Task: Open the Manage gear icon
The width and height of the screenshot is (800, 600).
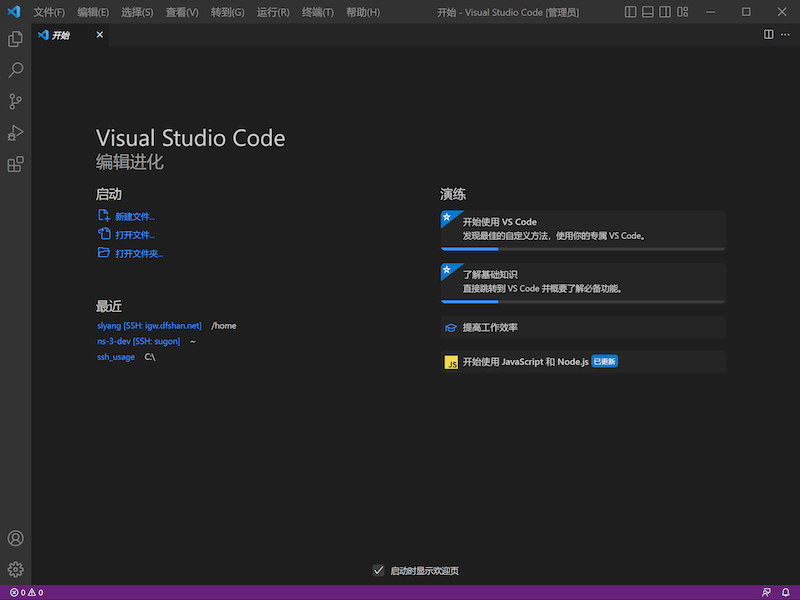Action: [x=15, y=569]
